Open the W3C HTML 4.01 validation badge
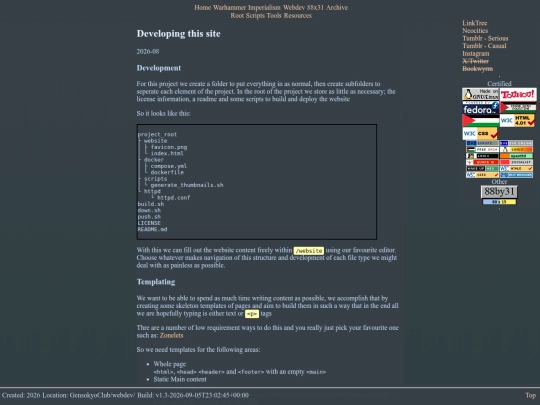Viewport: 540px width, 405px height. click(517, 121)
